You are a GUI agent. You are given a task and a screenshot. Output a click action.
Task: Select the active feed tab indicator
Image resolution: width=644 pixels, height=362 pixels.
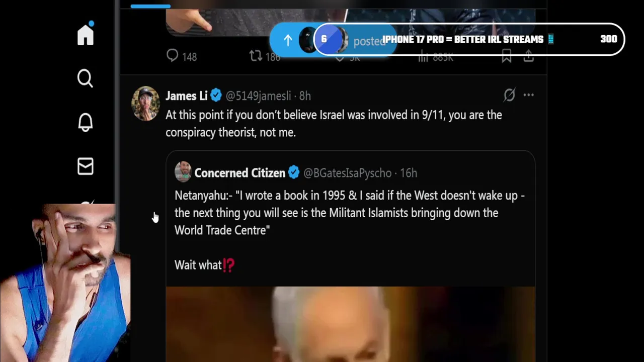point(150,7)
